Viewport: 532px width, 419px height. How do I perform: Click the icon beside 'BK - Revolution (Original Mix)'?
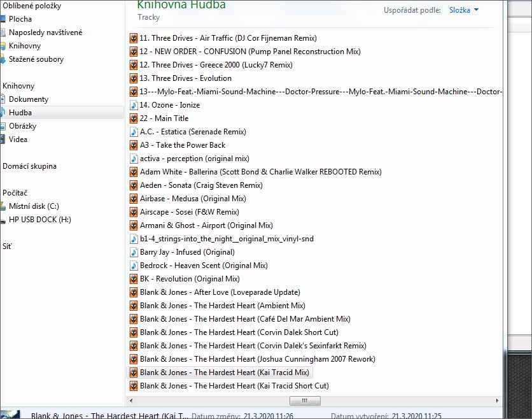pyautogui.click(x=134, y=279)
